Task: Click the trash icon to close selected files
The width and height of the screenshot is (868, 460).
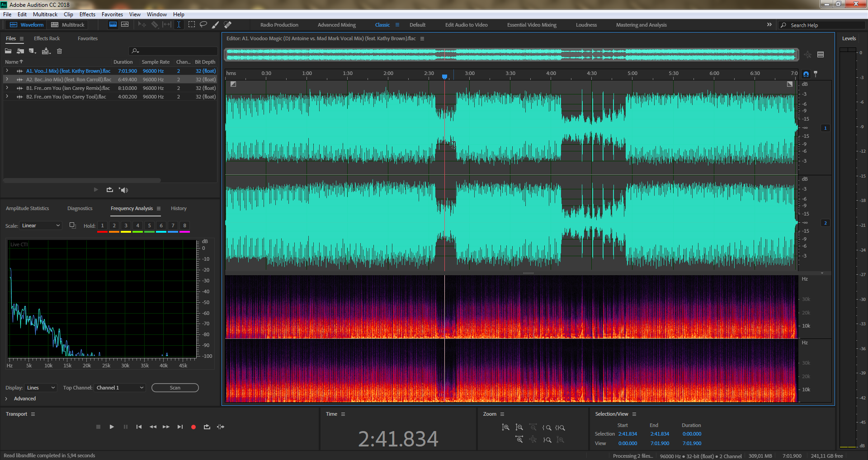Action: click(x=59, y=51)
